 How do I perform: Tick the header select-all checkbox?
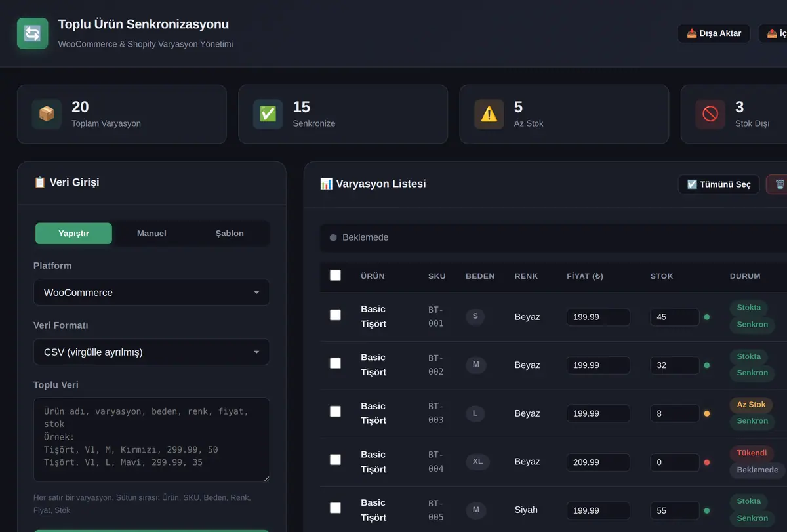pos(335,276)
